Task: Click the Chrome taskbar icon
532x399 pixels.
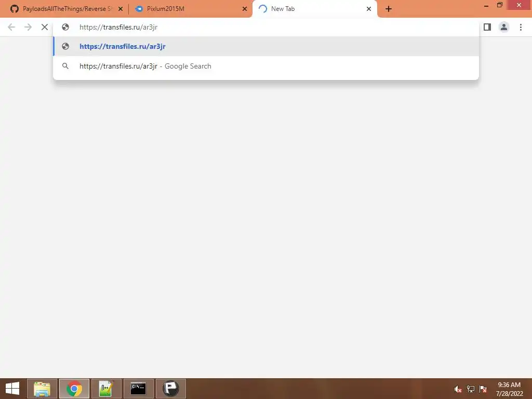Action: pyautogui.click(x=74, y=389)
